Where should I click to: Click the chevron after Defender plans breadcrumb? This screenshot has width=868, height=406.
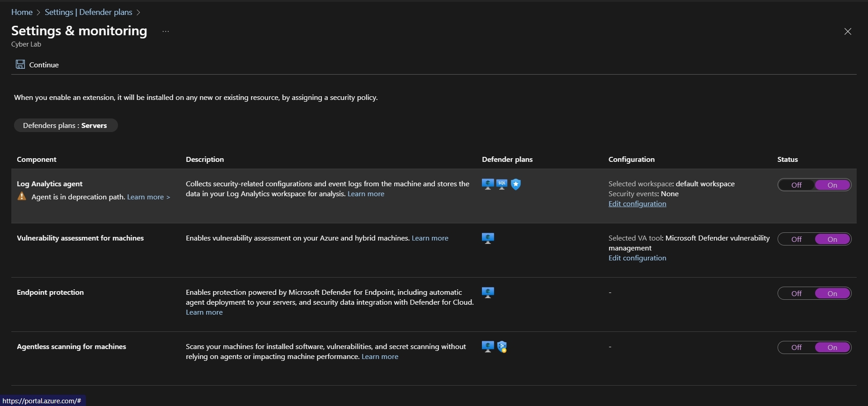point(138,12)
